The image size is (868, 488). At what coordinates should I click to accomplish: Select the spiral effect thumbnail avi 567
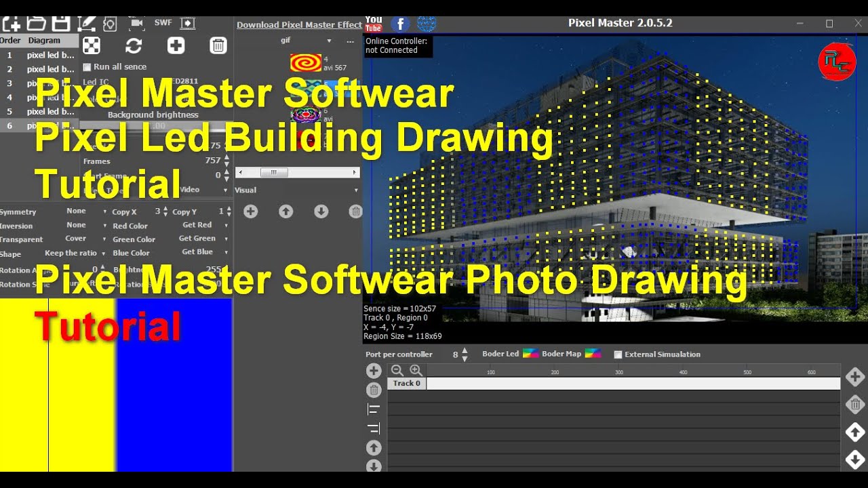305,63
